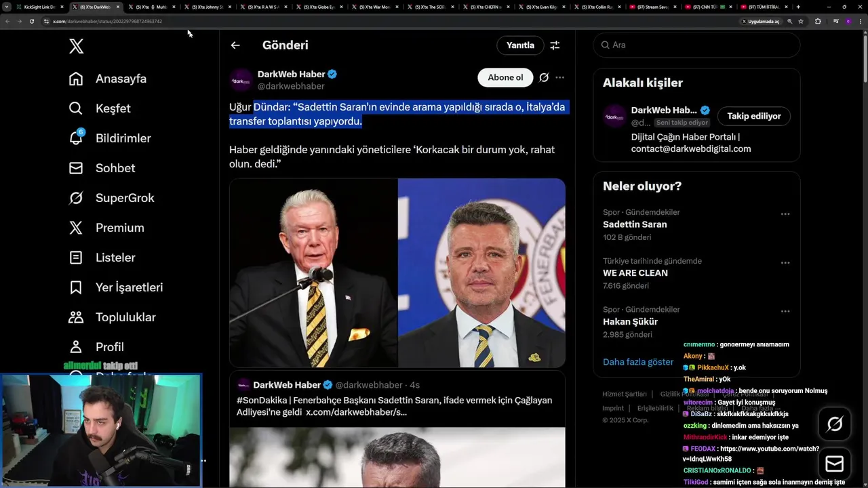Open DarkWeb Hab... profile in Alakalı kişiler
Image resolution: width=868 pixels, height=488 pixels.
coord(664,110)
